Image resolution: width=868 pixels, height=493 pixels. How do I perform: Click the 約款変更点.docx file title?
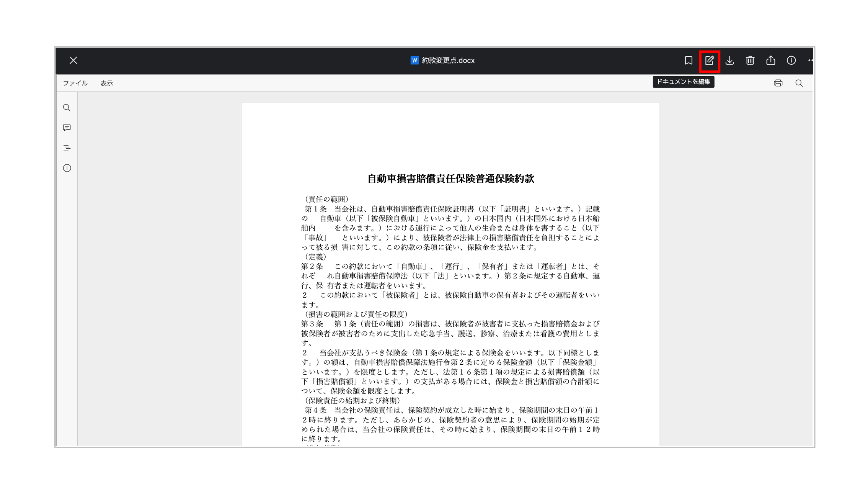448,61
